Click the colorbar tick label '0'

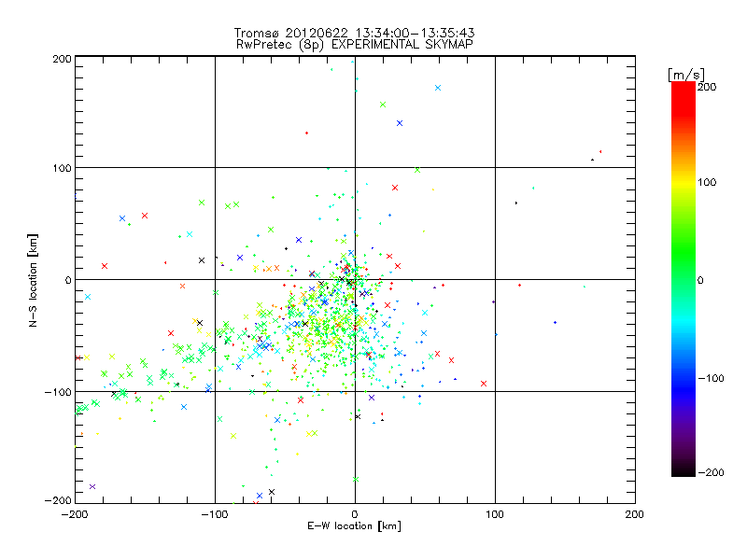700,281
